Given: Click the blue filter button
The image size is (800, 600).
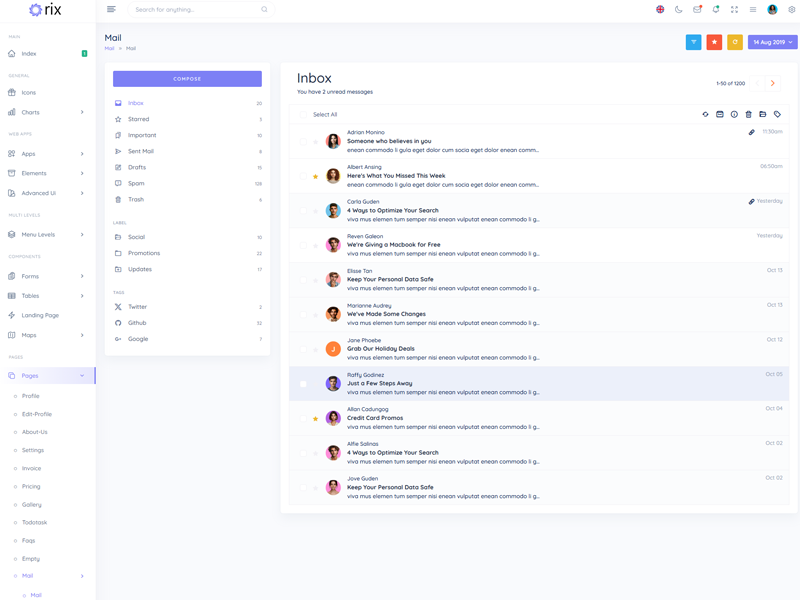Looking at the screenshot, I should pos(693,42).
